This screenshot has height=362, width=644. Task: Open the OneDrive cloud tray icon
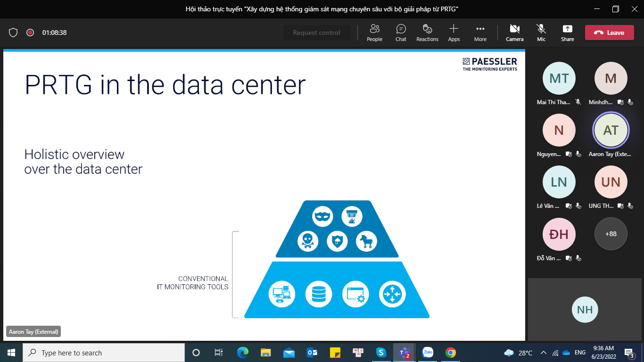click(566, 353)
